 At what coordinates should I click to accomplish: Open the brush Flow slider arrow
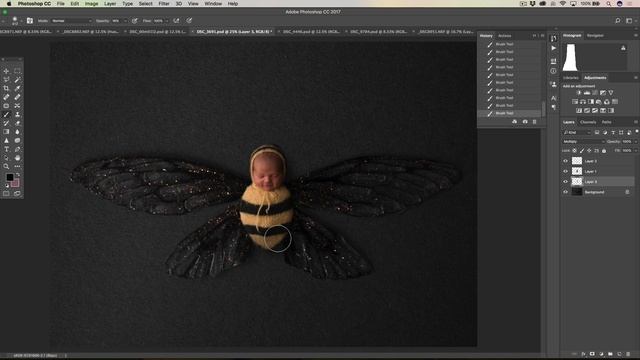coord(167,20)
